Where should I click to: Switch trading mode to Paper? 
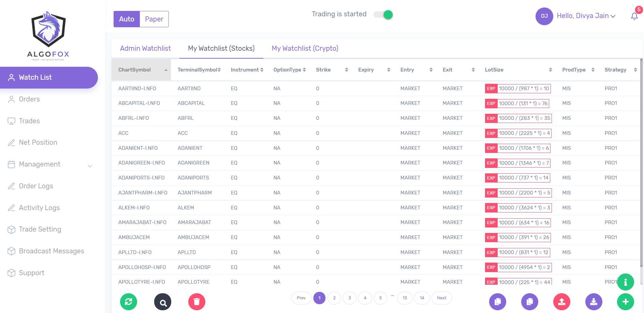point(154,19)
